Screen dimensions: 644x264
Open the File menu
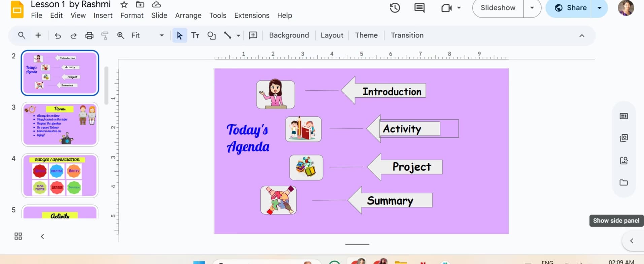pyautogui.click(x=36, y=15)
